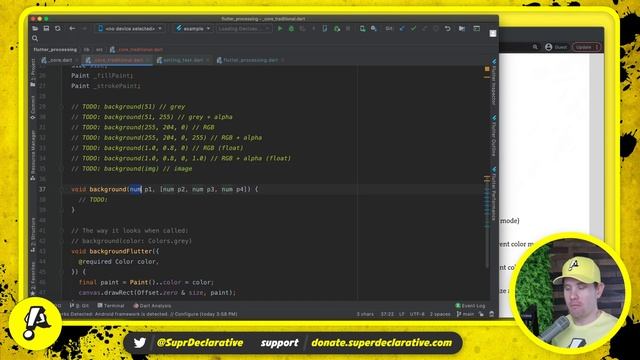Click the Git commit checkmark icon

click(413, 29)
